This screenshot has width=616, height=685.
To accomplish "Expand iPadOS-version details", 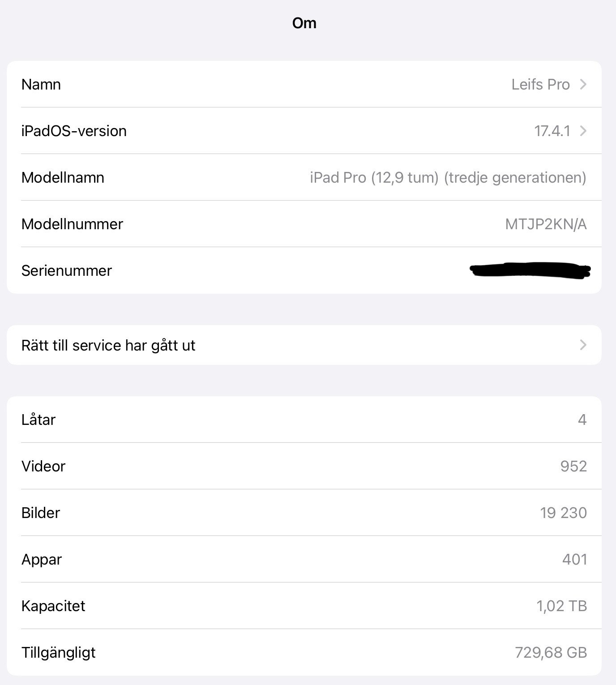I will [x=304, y=131].
